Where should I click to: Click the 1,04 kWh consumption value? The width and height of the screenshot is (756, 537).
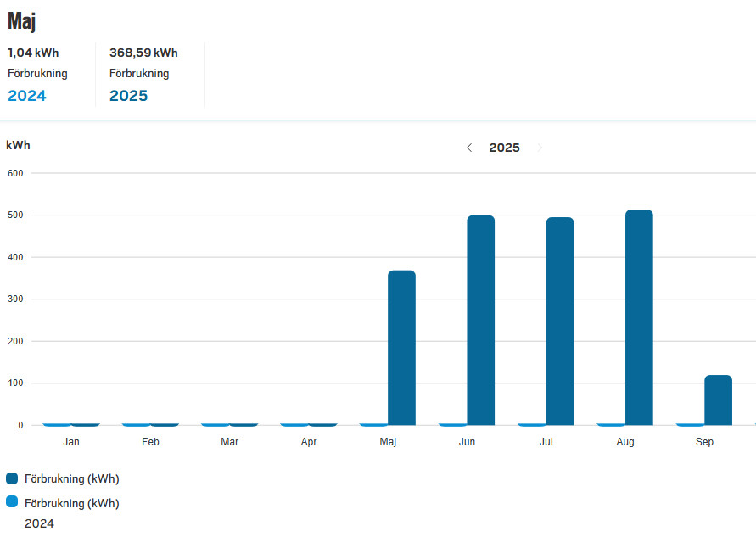click(x=33, y=53)
